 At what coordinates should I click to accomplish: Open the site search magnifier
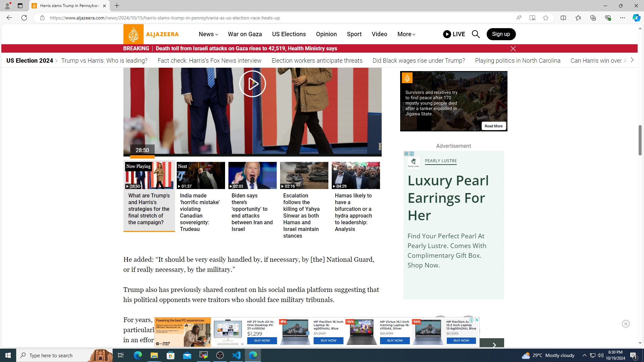pos(476,34)
